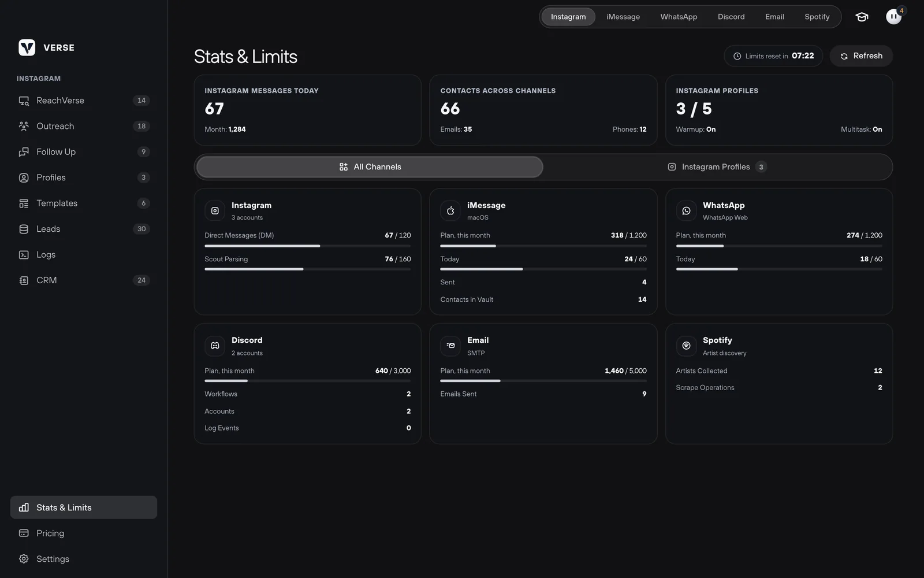Click the Pricing card icon
Viewport: 924px width, 578px height.
(x=24, y=533)
